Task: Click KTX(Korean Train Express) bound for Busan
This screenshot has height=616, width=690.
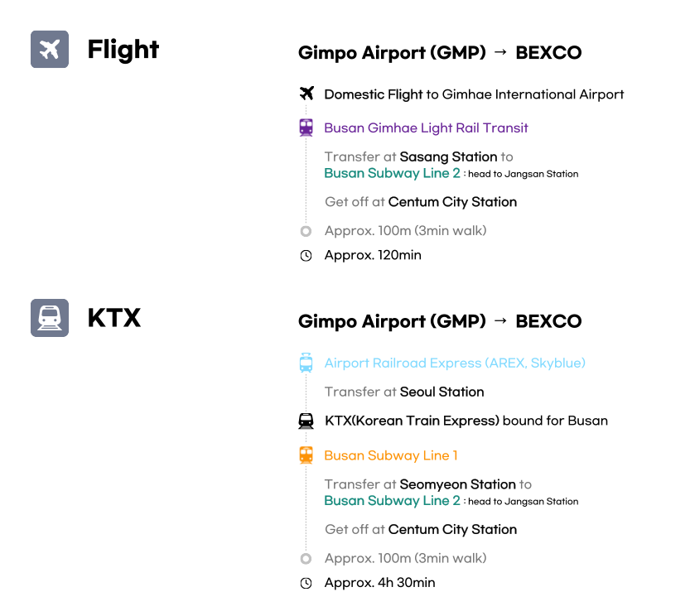Action: [x=466, y=421]
